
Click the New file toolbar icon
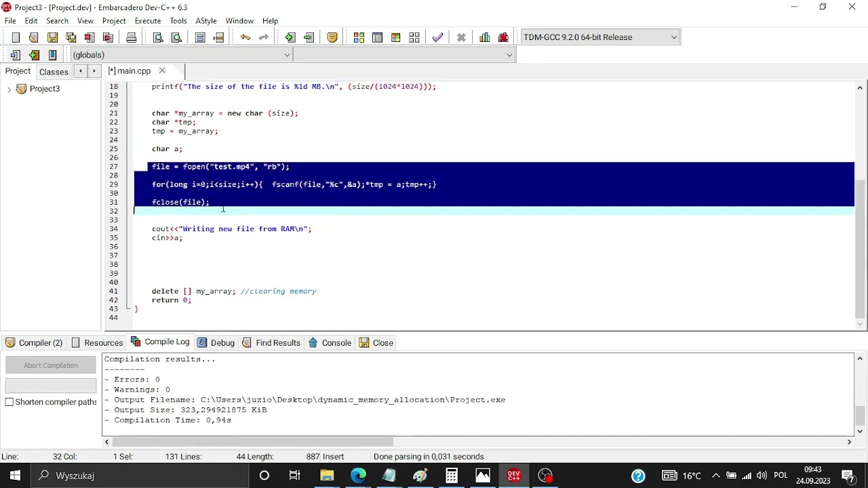tap(16, 37)
